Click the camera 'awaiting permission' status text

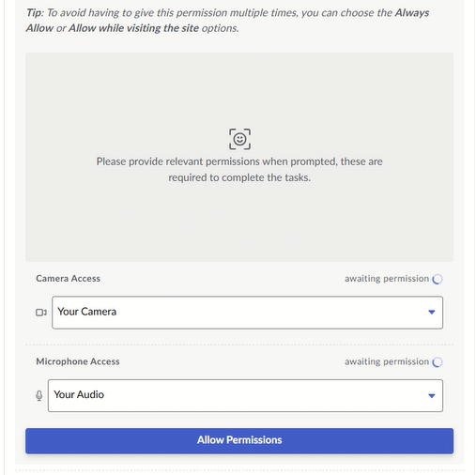387,279
